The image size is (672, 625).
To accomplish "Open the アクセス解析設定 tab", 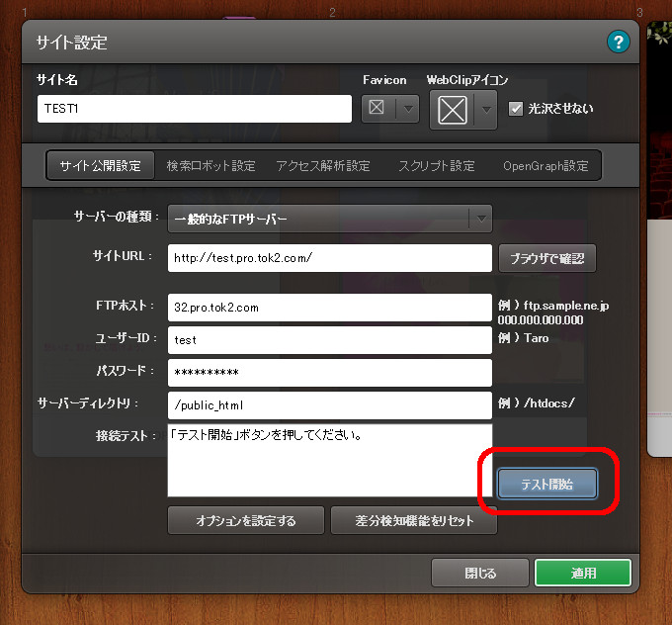I will point(323,166).
